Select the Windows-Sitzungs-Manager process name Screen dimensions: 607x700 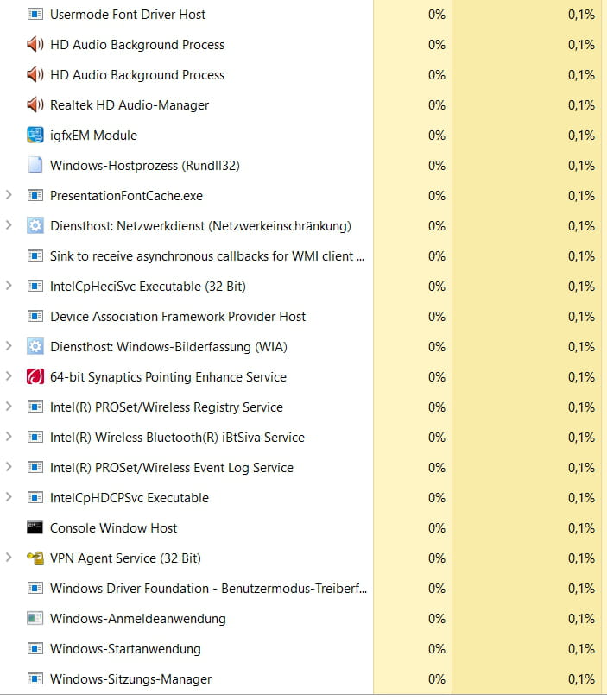(131, 679)
